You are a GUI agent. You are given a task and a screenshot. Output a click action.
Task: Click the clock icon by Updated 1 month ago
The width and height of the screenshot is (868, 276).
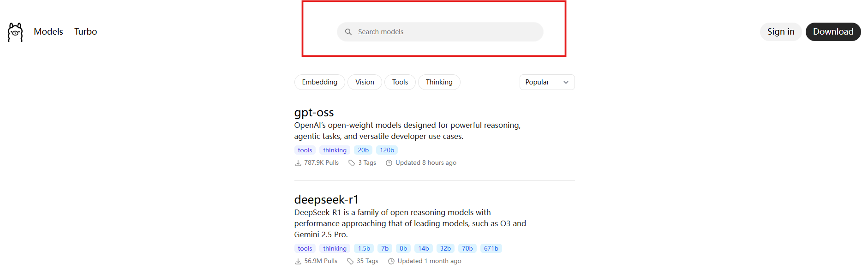pyautogui.click(x=391, y=261)
